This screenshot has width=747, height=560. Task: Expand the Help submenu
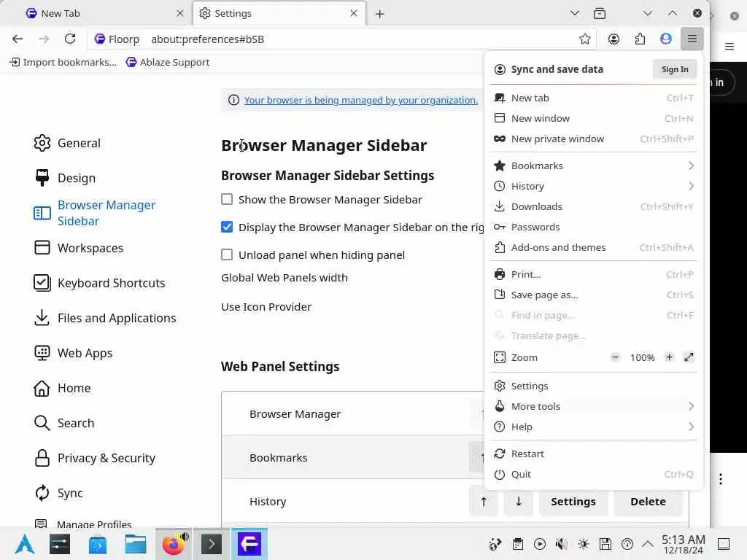tap(594, 427)
